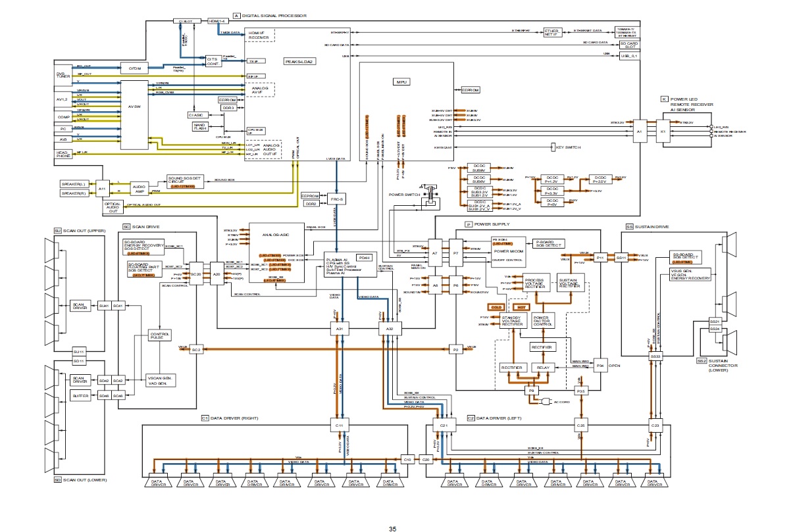Click the C11 connector block
Screen dimensions: 793x532
coord(339,425)
